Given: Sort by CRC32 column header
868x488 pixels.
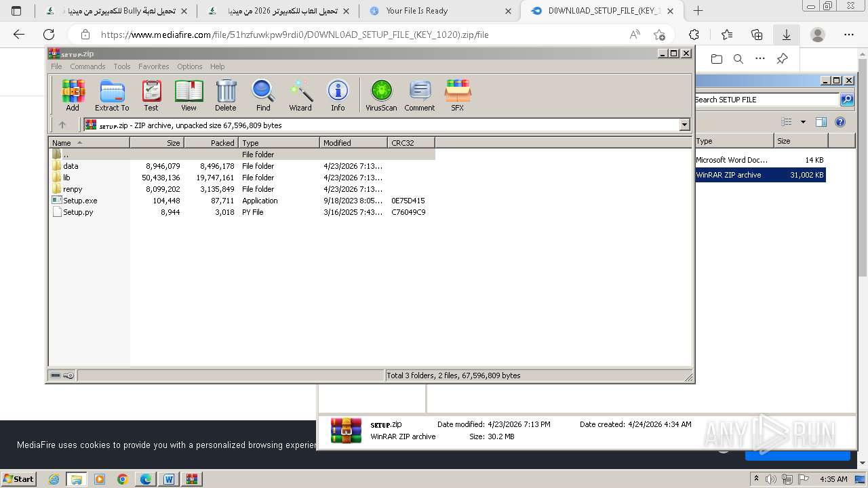Looking at the screenshot, I should pyautogui.click(x=411, y=142).
